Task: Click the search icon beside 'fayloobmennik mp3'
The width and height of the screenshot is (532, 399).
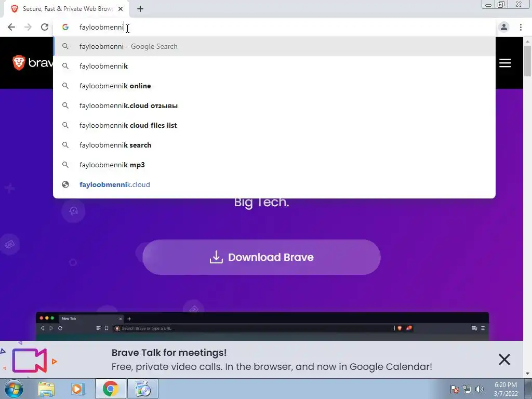Action: 65,165
